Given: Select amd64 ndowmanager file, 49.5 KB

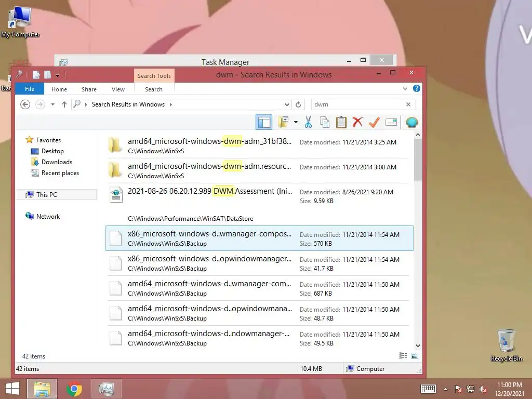Looking at the screenshot, I should (x=258, y=338).
